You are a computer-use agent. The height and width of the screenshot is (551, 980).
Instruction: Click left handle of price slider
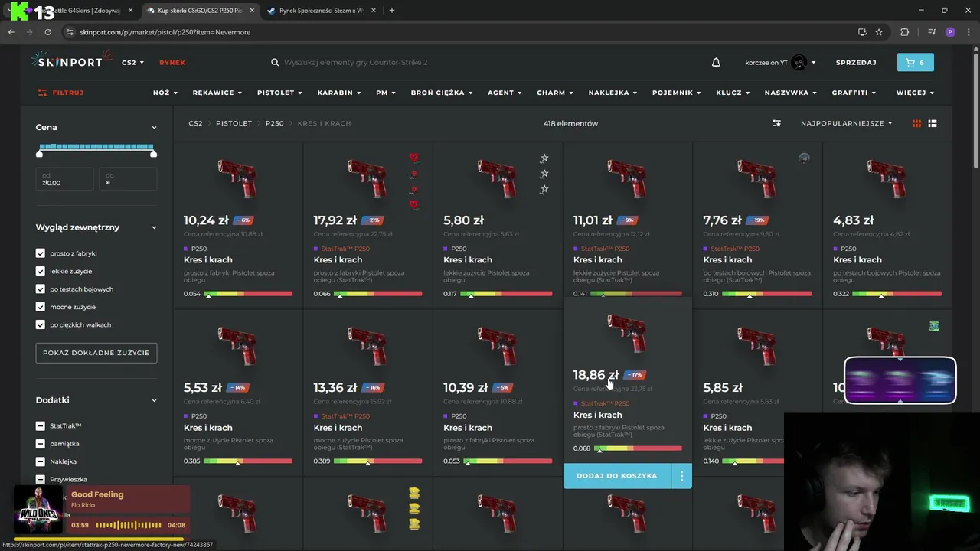coord(39,154)
